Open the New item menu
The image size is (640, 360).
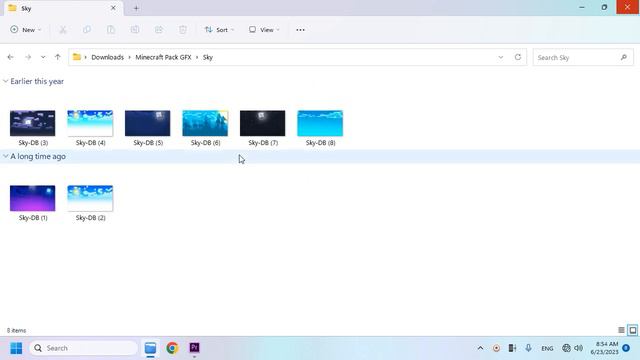(25, 30)
